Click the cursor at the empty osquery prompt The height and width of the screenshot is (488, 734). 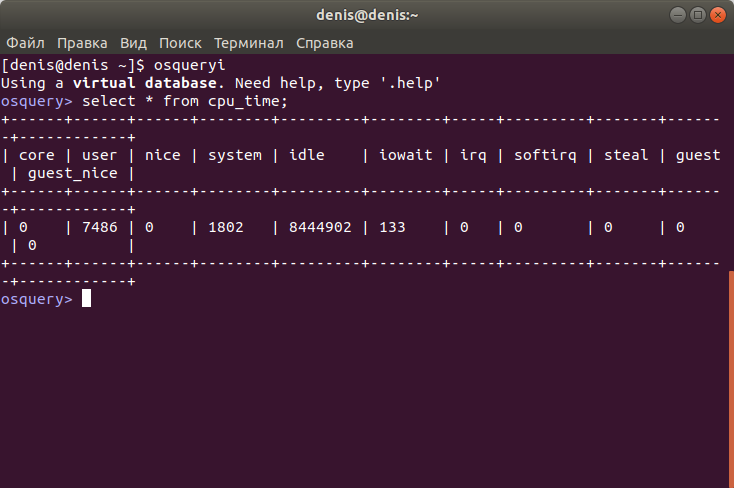pyautogui.click(x=86, y=298)
